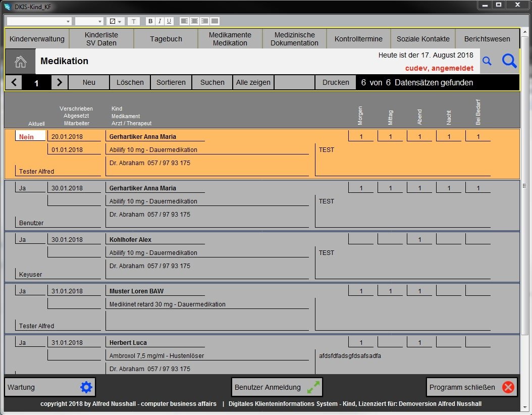532x415 pixels.
Task: Open Wartung with the blue gear icon
Action: [x=86, y=387]
